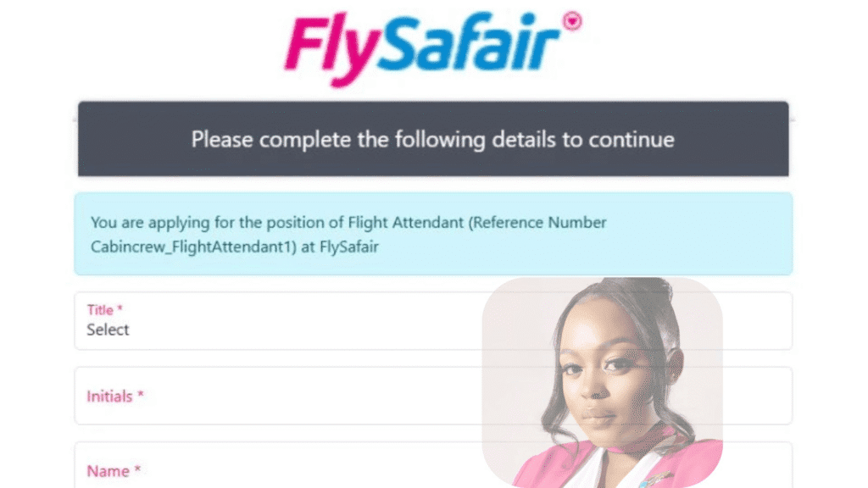This screenshot has width=868, height=488.
Task: Click the required asterisk next to Initials
Action: tap(142, 395)
